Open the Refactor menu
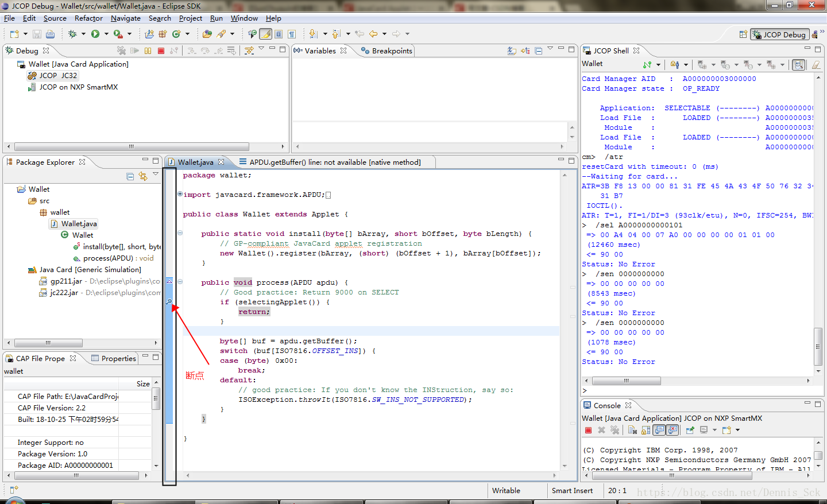 point(88,18)
